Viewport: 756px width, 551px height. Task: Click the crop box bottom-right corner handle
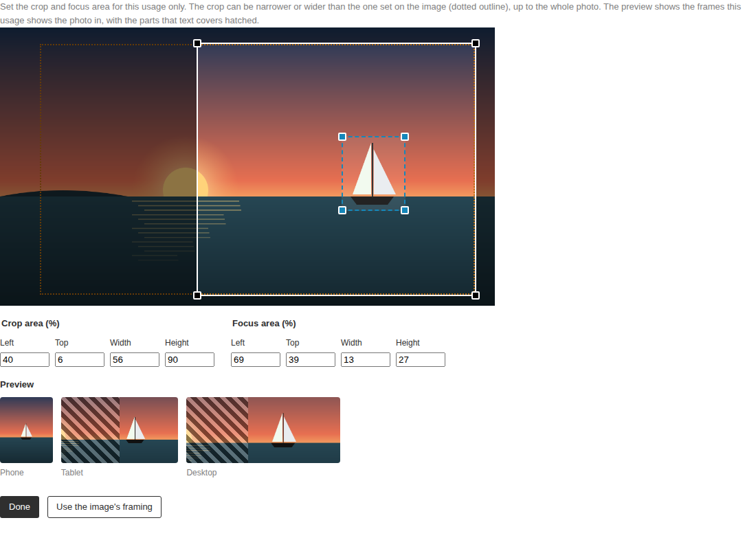pos(476,295)
